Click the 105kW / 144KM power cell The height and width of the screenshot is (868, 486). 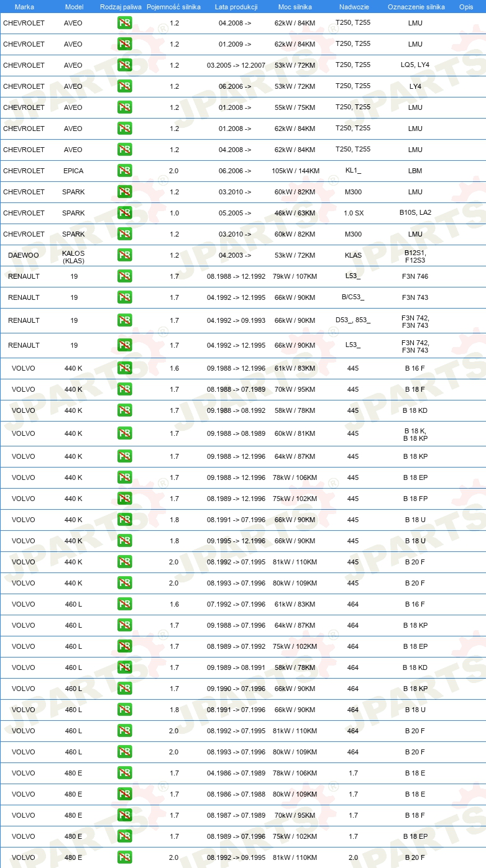295,171
